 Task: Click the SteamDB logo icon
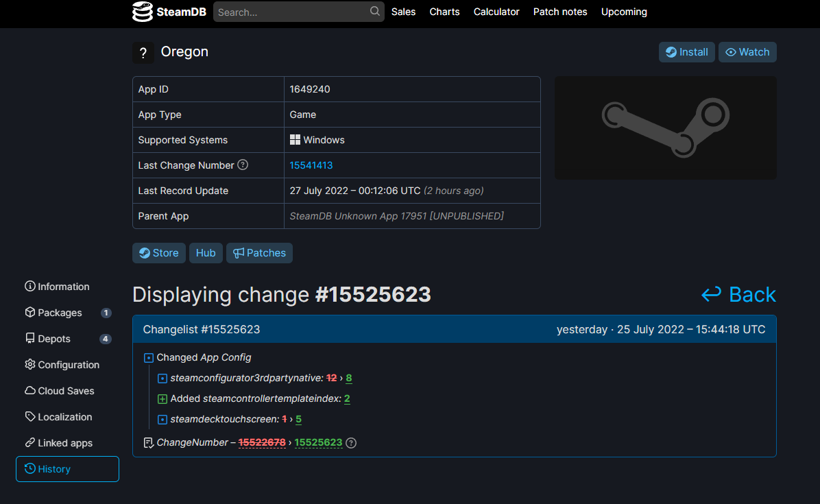pos(142,12)
